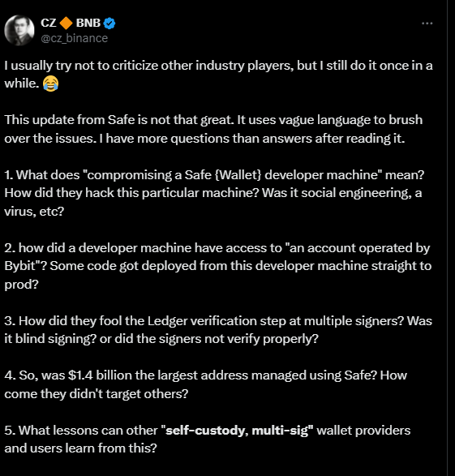Select question 3 about Ledger verification step

218,330
